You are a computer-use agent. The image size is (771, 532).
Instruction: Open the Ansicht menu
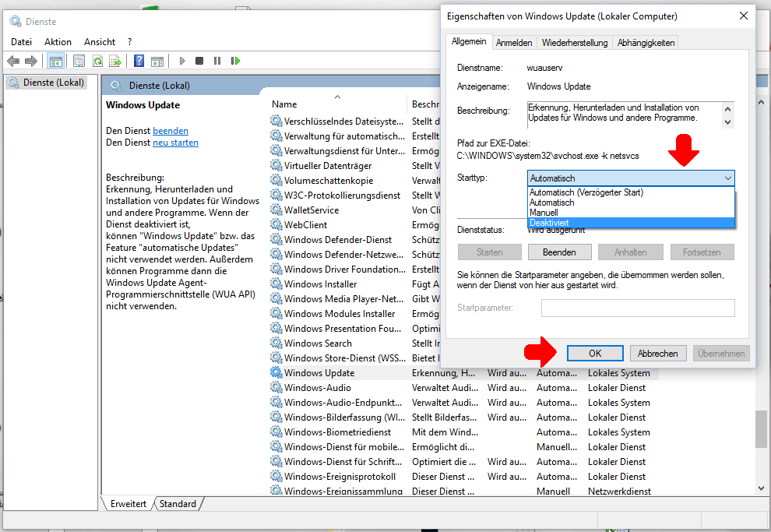point(100,42)
